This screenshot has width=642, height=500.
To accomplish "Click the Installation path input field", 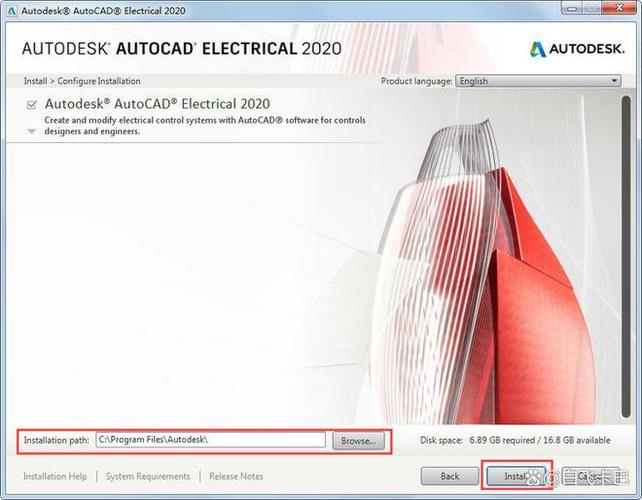I will [x=211, y=440].
